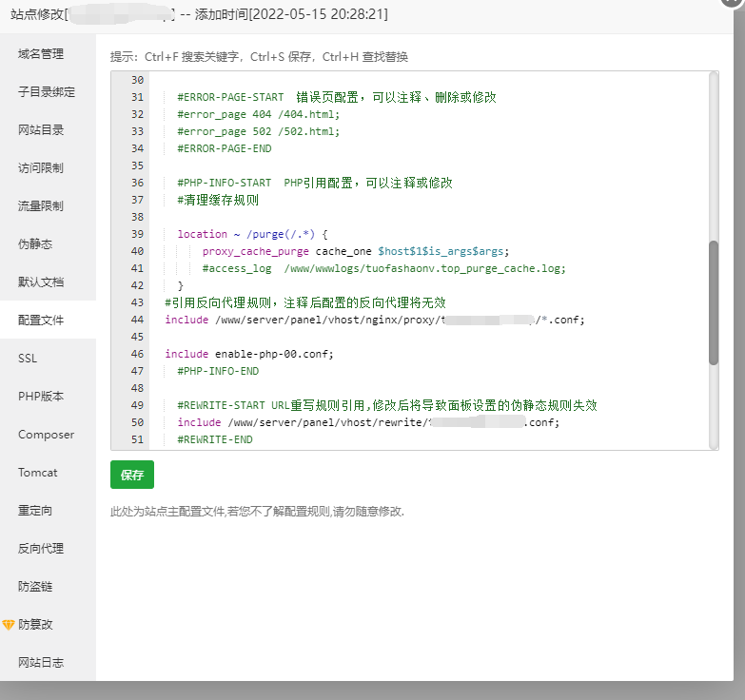The width and height of the screenshot is (745, 700).
Task: Click the '#access_log' purge log line
Action: click(383, 268)
